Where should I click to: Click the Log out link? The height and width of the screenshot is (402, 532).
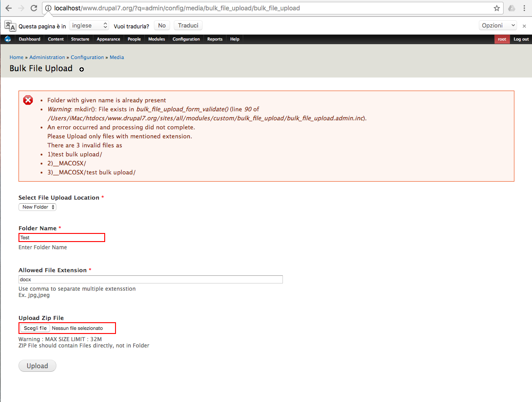coord(521,39)
